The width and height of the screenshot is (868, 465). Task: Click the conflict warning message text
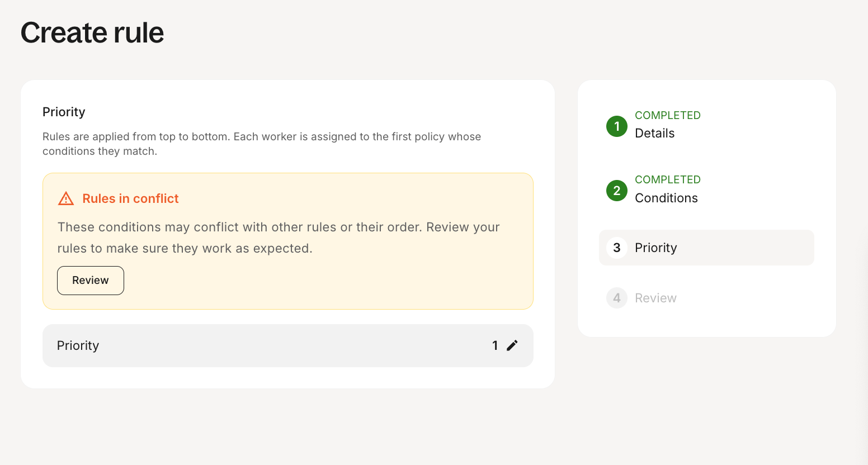click(278, 238)
